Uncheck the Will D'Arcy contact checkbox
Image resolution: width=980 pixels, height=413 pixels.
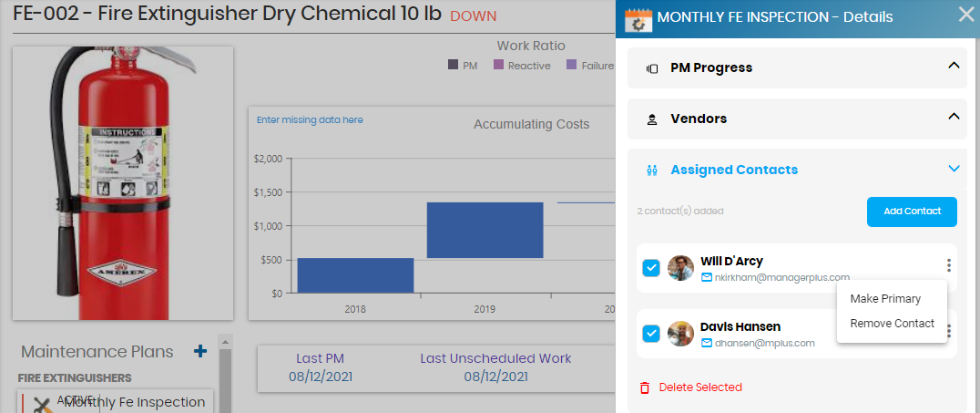tap(651, 268)
